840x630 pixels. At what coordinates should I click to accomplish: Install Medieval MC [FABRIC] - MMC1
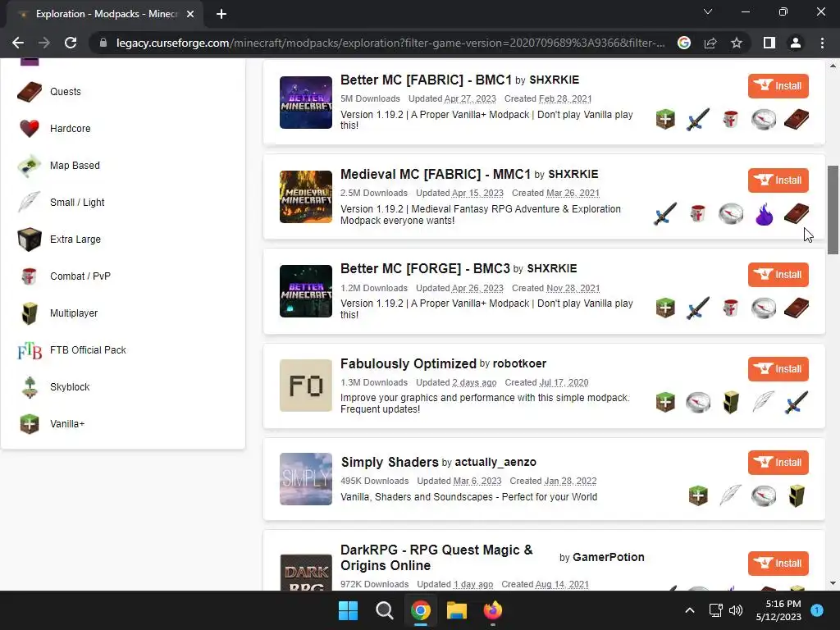pos(778,180)
